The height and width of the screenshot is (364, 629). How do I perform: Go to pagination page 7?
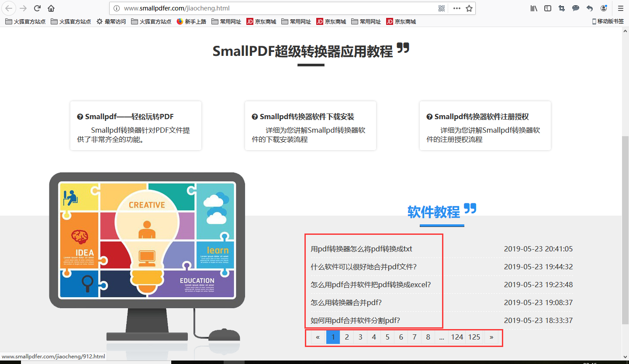[415, 337]
